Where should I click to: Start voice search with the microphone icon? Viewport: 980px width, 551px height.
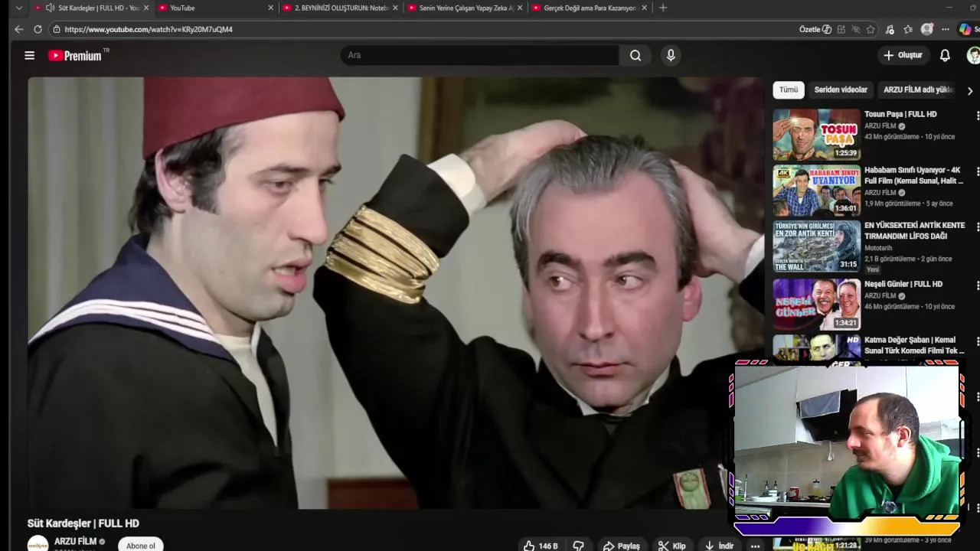click(671, 55)
